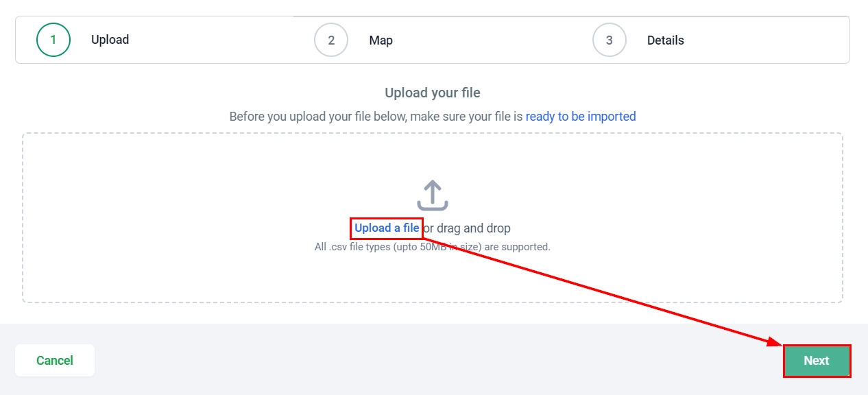Click the "or drag and drop" text
Viewport: 868px width, 395px height.
(468, 228)
